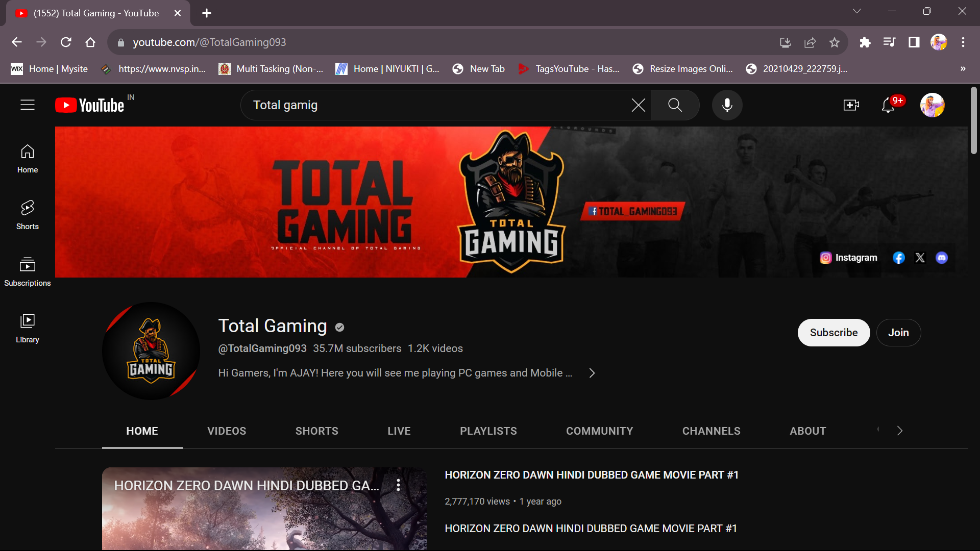Open Subscriptions in sidebar
980x551 pixels.
pos(28,271)
